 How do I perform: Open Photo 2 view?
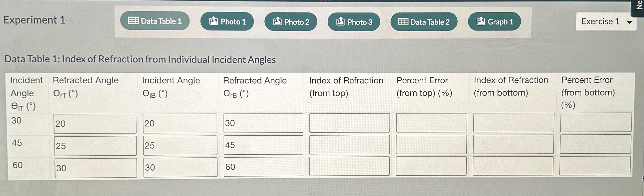click(x=290, y=22)
